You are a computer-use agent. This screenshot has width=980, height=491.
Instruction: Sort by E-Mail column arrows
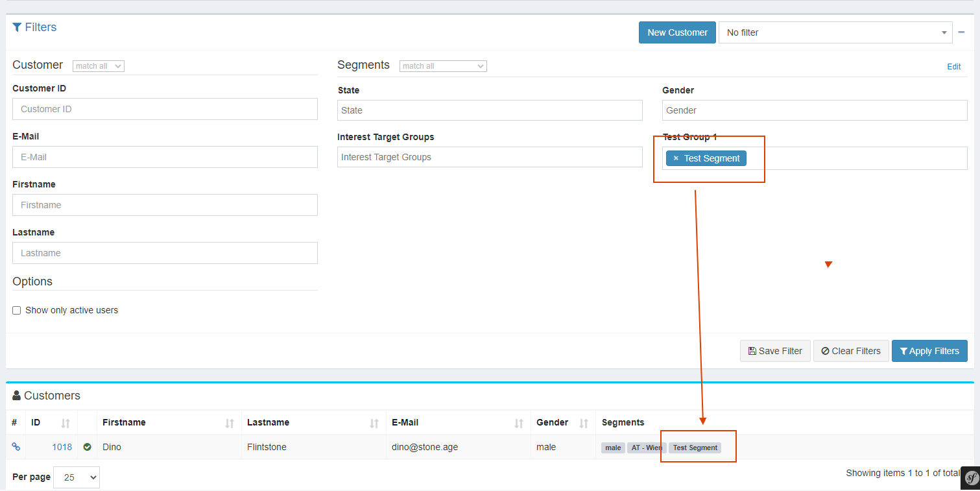click(x=519, y=423)
